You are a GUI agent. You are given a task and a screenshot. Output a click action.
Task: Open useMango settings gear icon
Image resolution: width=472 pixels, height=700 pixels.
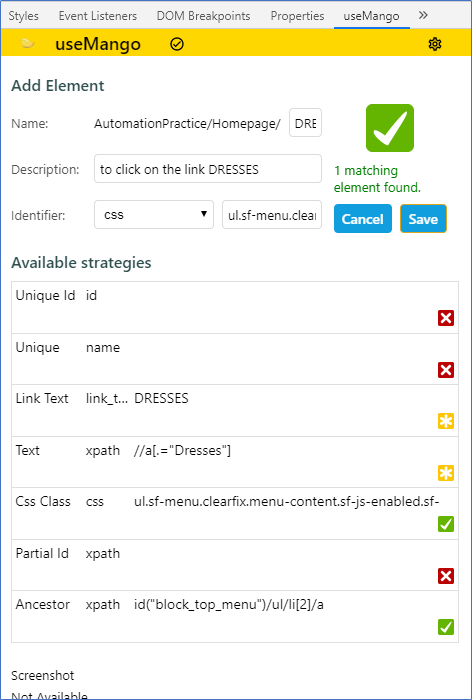click(x=434, y=44)
